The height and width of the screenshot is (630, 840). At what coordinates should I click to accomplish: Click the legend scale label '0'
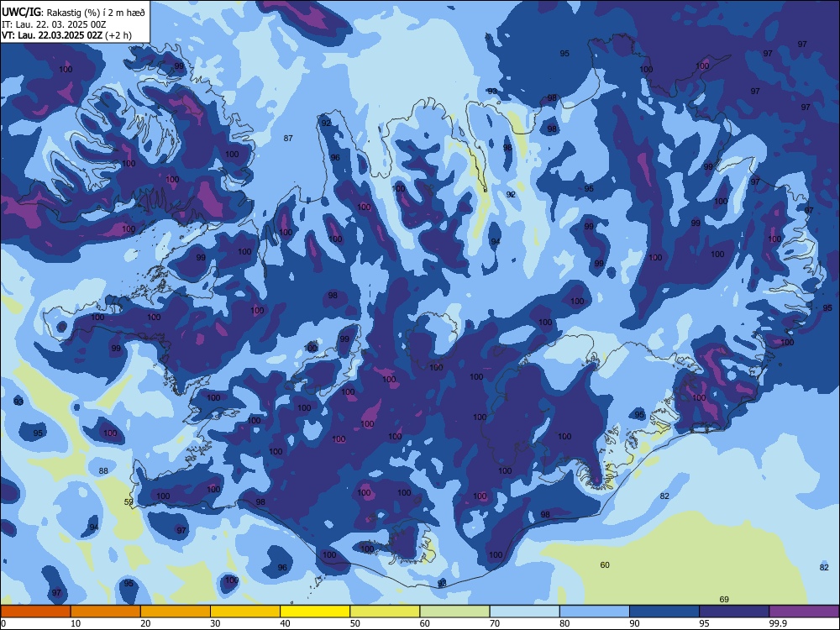[3, 623]
